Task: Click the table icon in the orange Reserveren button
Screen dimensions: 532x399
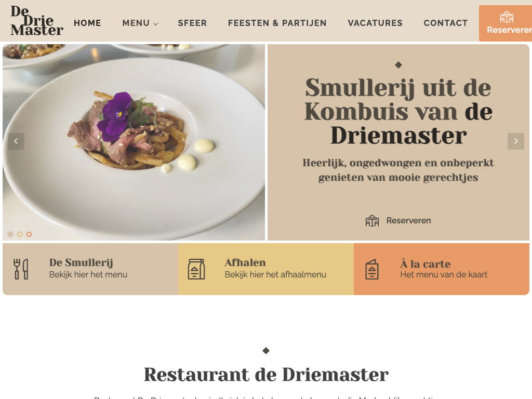Action: pyautogui.click(x=506, y=17)
